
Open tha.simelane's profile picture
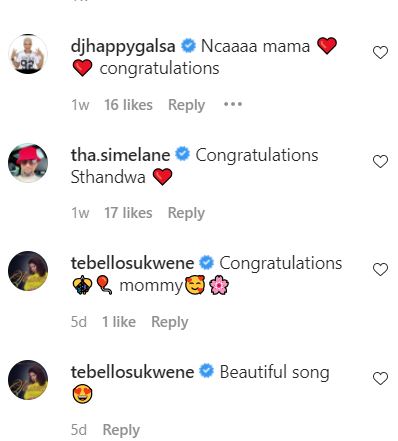point(28,163)
